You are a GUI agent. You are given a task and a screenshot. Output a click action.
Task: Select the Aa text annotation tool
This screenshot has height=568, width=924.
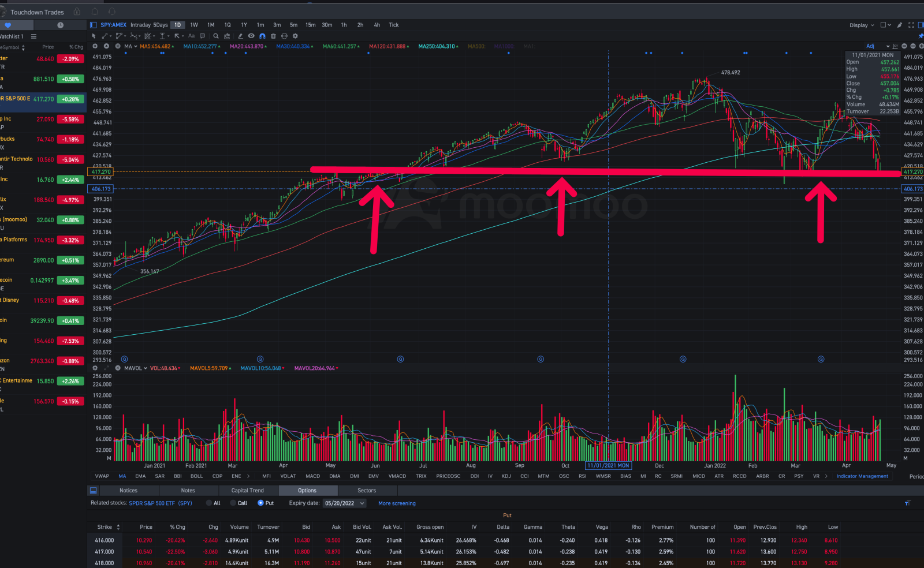(191, 36)
